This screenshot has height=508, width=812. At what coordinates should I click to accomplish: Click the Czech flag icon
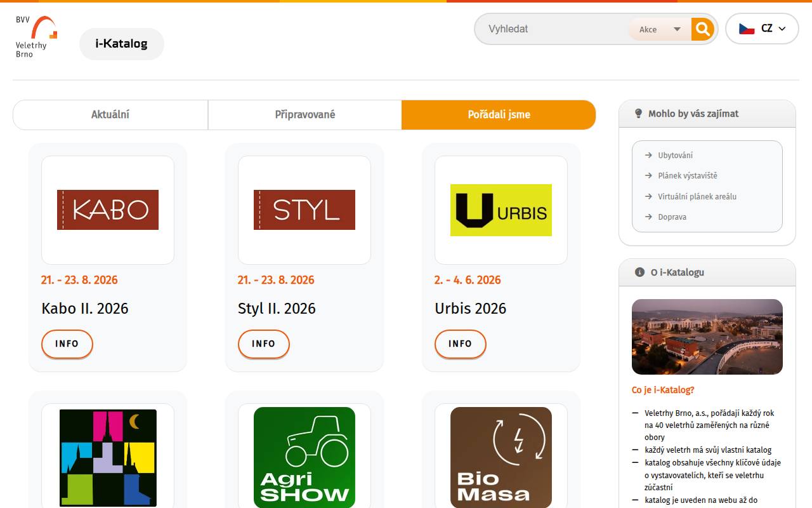click(x=747, y=29)
